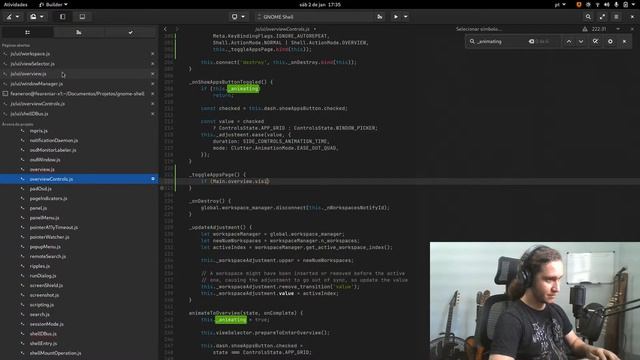Close js/ui/overviewControls.js in open pages

(153, 104)
